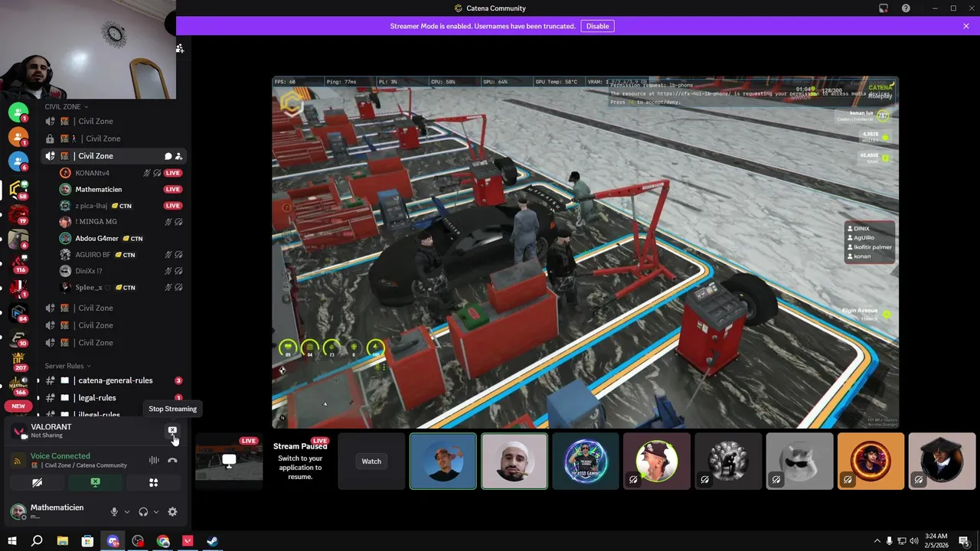Select the Asso Gaming avatar tile
980x551 pixels.
586,461
